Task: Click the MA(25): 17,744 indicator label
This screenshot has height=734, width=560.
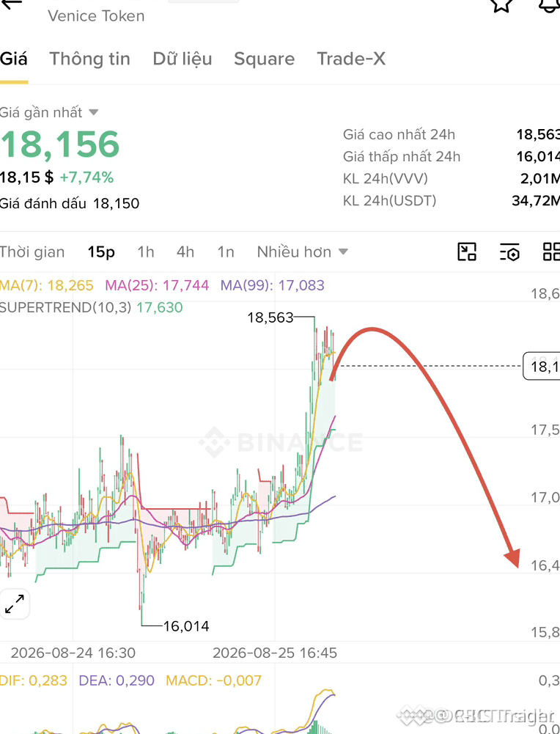Action: (157, 285)
